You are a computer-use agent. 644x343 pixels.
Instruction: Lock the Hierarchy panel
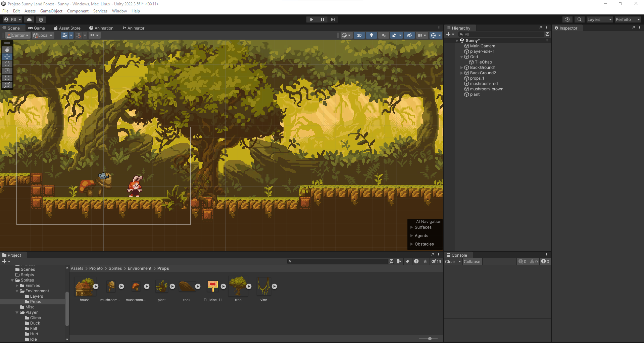tap(541, 28)
